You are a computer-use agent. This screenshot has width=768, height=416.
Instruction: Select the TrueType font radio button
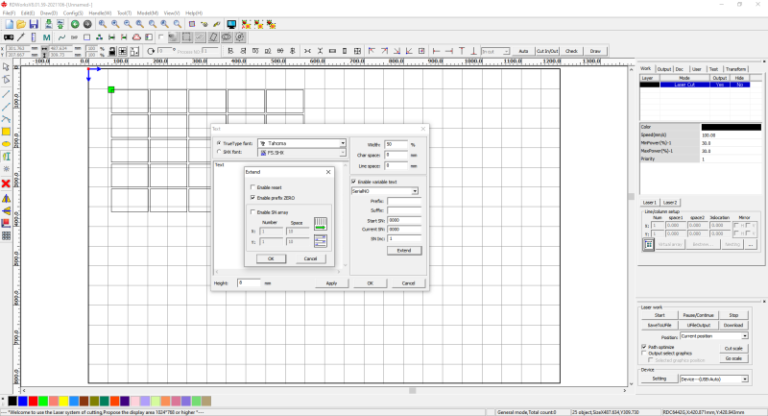[x=219, y=143]
